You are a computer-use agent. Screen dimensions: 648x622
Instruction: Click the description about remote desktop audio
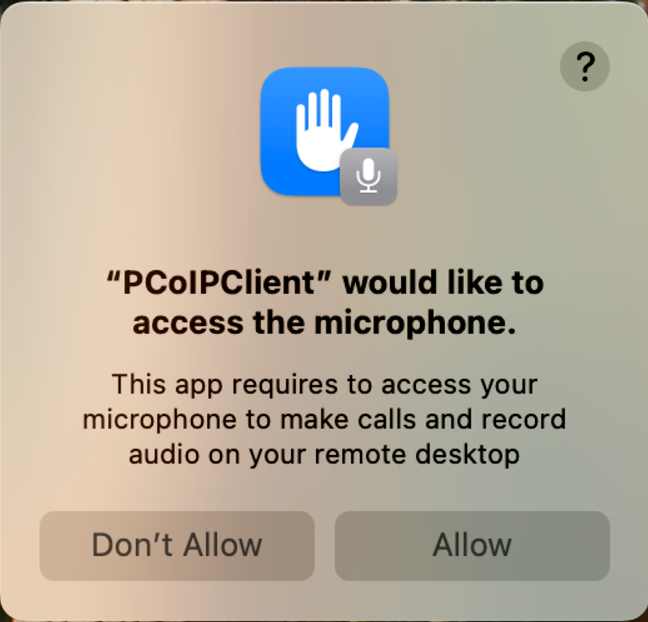pos(324,419)
